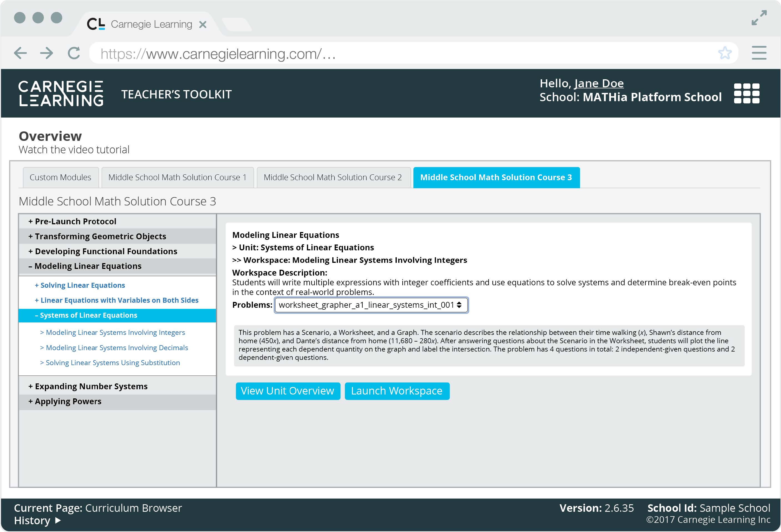Toggle fullscreen with the expand arrows icon
The image size is (781, 532).
[x=759, y=17]
